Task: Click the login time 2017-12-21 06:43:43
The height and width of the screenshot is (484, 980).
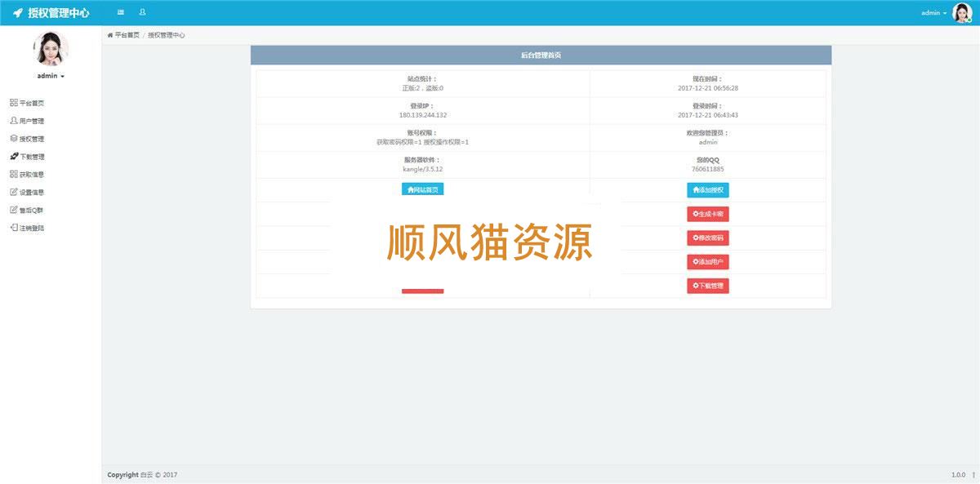Action: (x=708, y=115)
